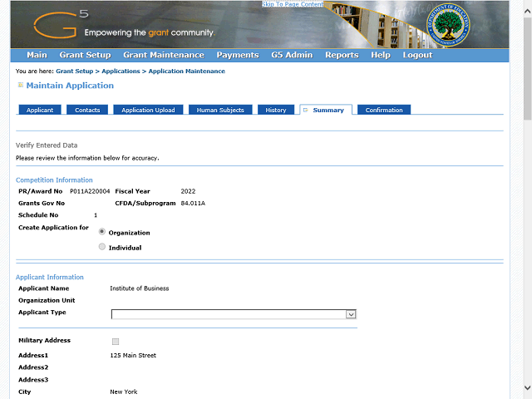Click the Application Maintenance breadcrumb link
Viewport: 532px width, 399px height.
point(186,71)
